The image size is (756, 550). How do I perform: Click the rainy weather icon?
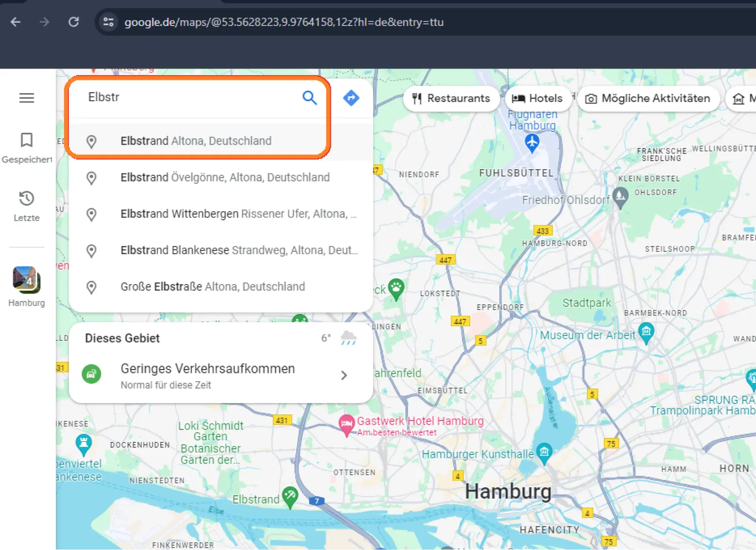point(349,338)
